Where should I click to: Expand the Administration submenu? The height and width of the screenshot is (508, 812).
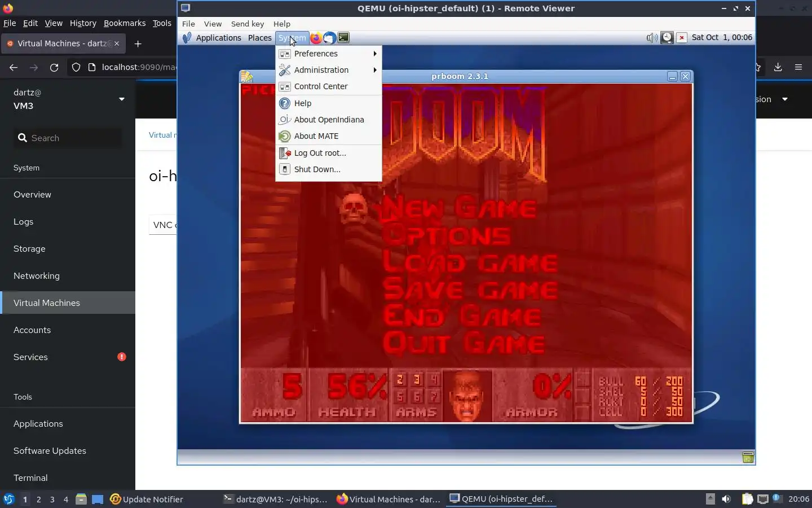pyautogui.click(x=329, y=70)
